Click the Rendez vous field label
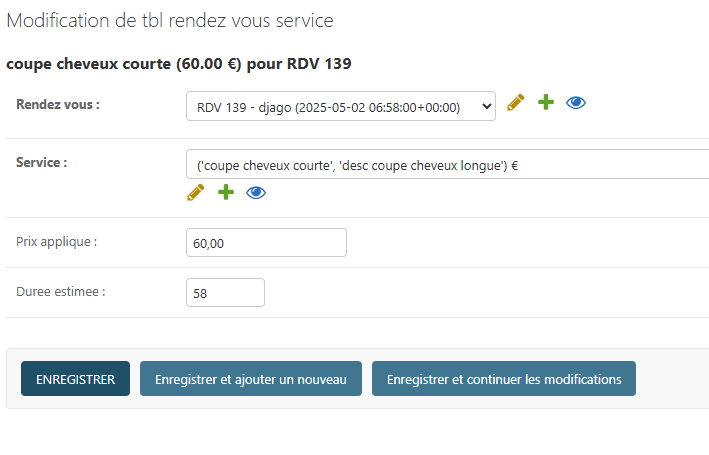This screenshot has width=709, height=455. (x=58, y=105)
